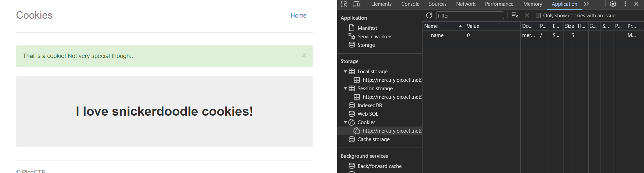Click the H... column header
The height and width of the screenshot is (173, 644).
(x=582, y=26)
